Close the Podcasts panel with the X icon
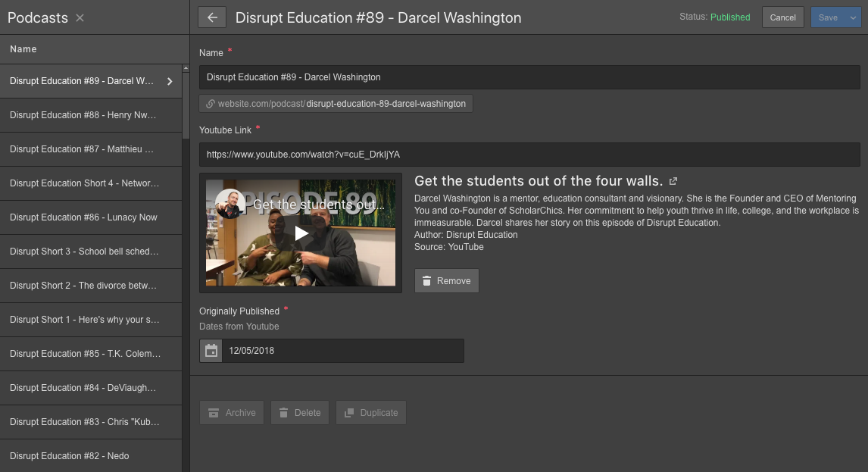The image size is (868, 472). (x=80, y=17)
